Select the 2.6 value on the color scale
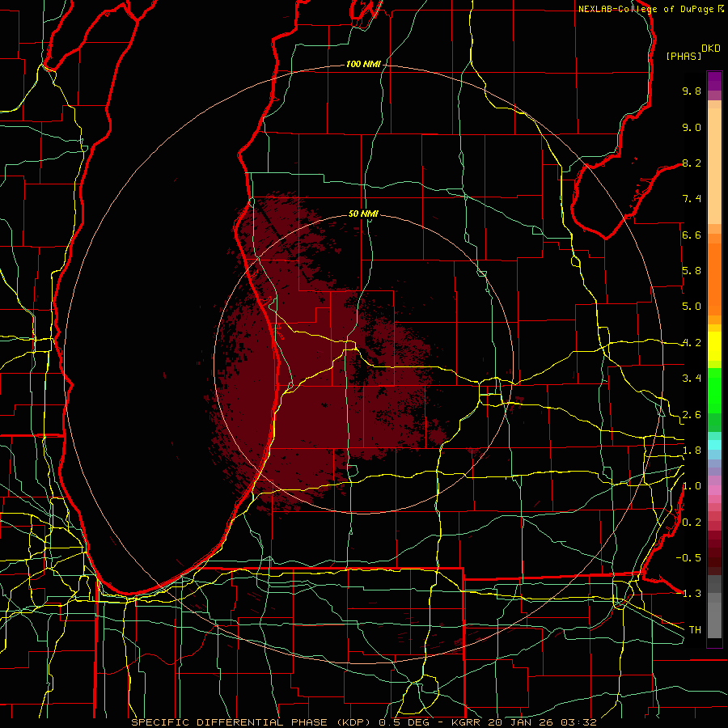Screen dimensions: 728x728 click(692, 415)
